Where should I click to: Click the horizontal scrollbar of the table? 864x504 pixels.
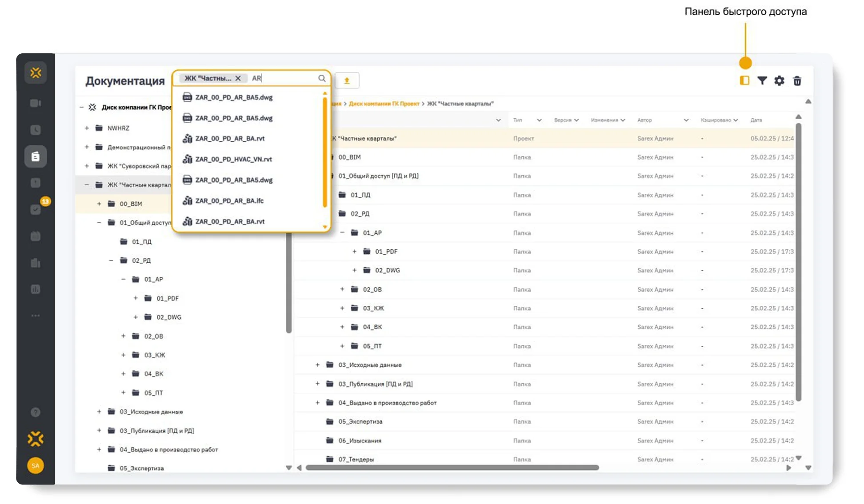(x=452, y=468)
